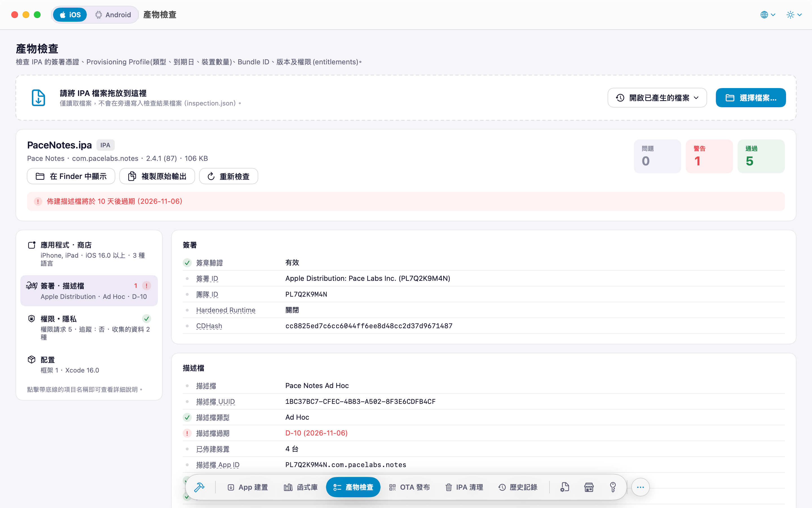Open App 建置 tab in dock
Image resolution: width=812 pixels, height=508 pixels.
tap(248, 487)
